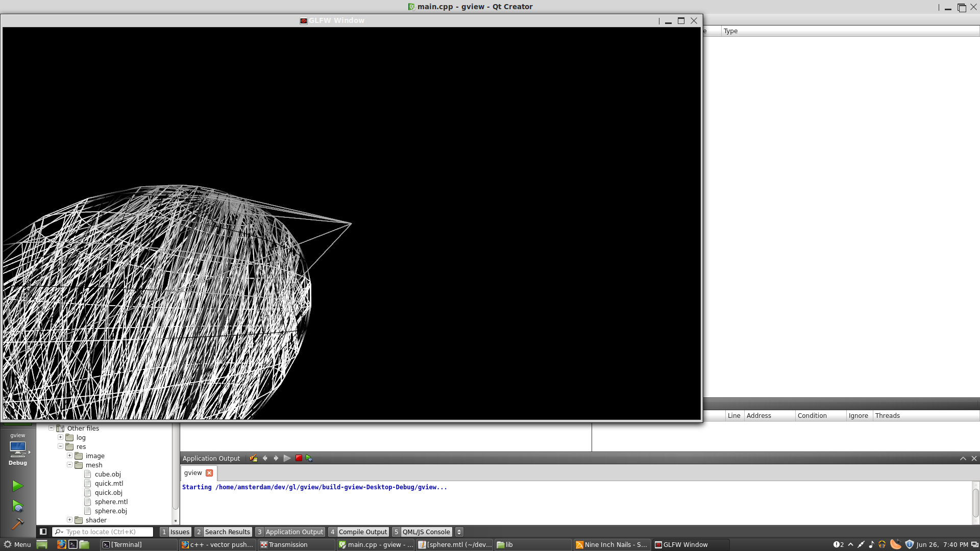The height and width of the screenshot is (551, 980).
Task: Select sphere.obj file in mesh folder
Action: pos(110,511)
